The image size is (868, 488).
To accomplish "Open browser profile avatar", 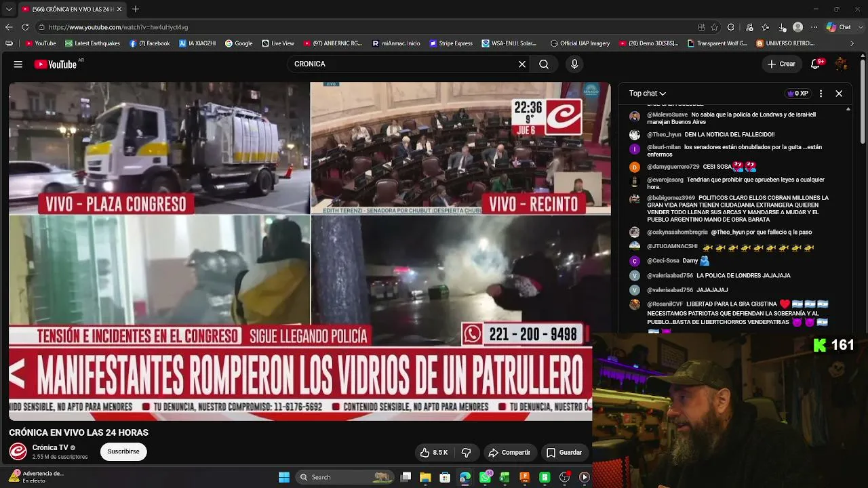I will (798, 27).
